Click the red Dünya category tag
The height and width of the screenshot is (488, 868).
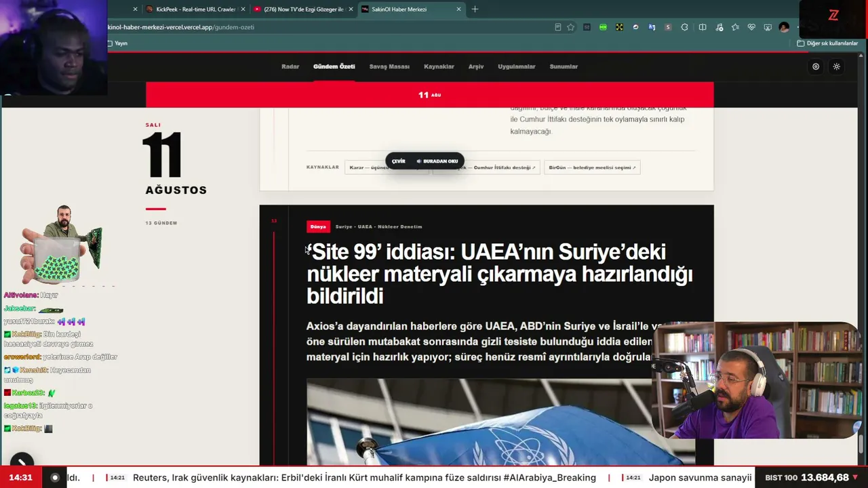pos(318,226)
